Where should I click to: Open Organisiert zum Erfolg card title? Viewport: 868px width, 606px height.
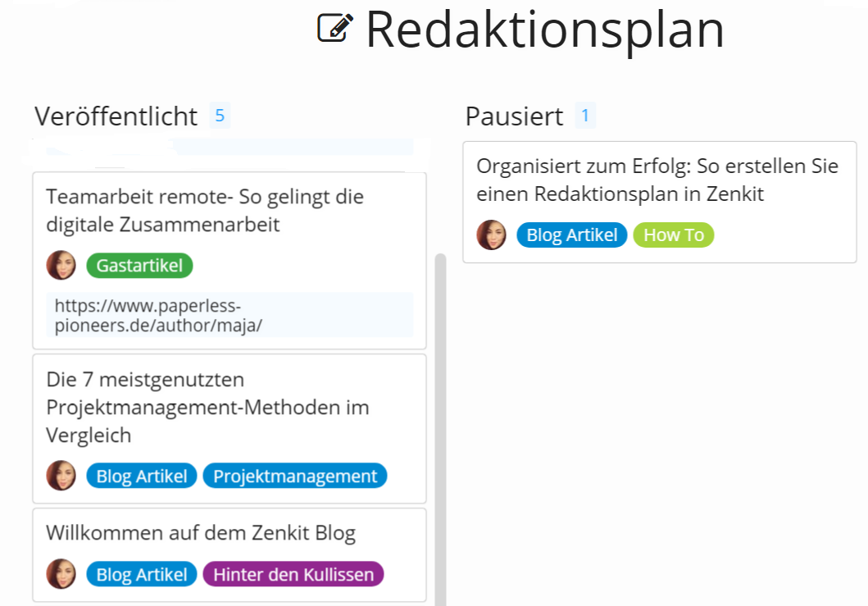pyautogui.click(x=657, y=180)
